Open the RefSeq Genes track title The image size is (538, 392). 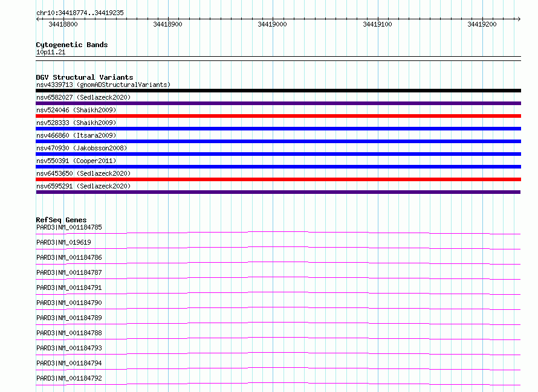(x=61, y=220)
